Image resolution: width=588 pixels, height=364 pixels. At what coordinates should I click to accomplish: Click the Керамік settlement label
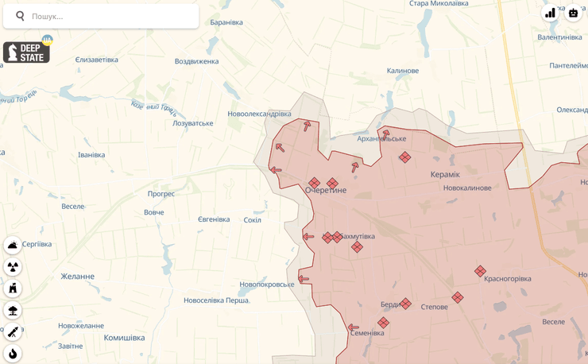[x=445, y=175]
